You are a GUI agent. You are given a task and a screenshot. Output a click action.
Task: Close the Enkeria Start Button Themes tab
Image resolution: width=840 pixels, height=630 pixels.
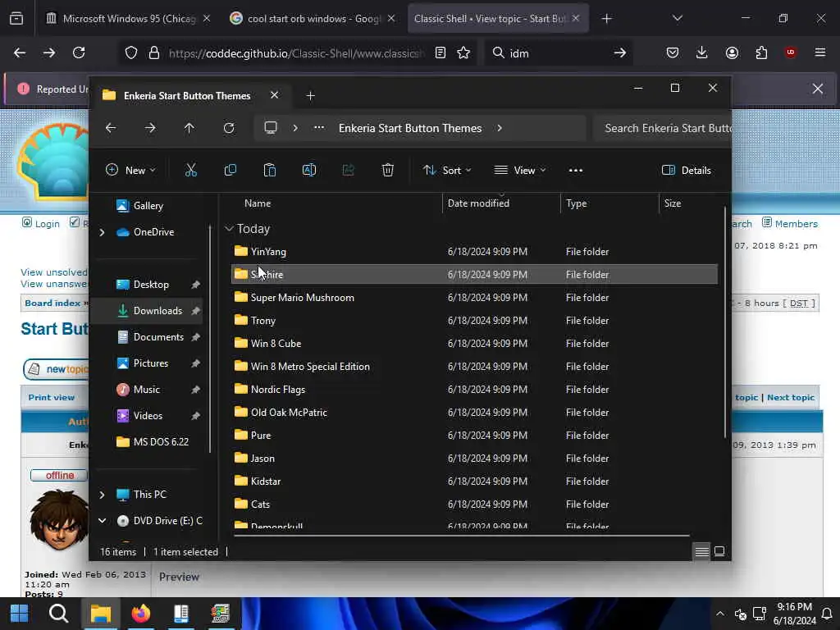[x=274, y=95]
